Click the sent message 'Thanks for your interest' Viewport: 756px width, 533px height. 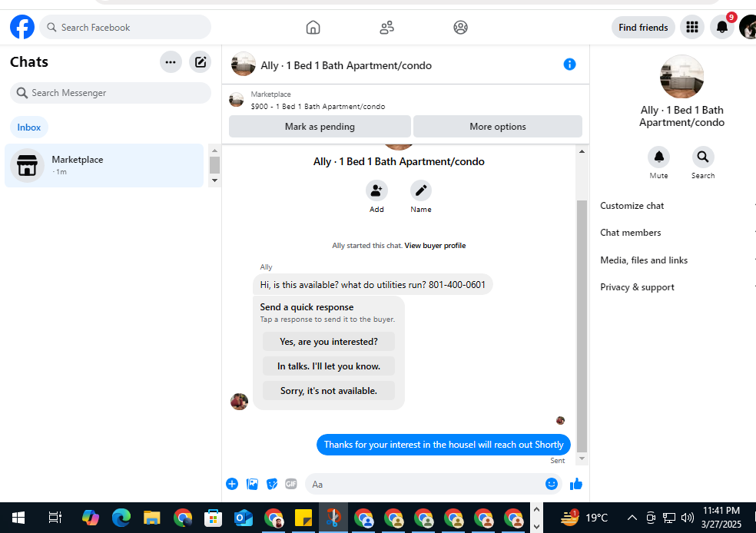[443, 445]
